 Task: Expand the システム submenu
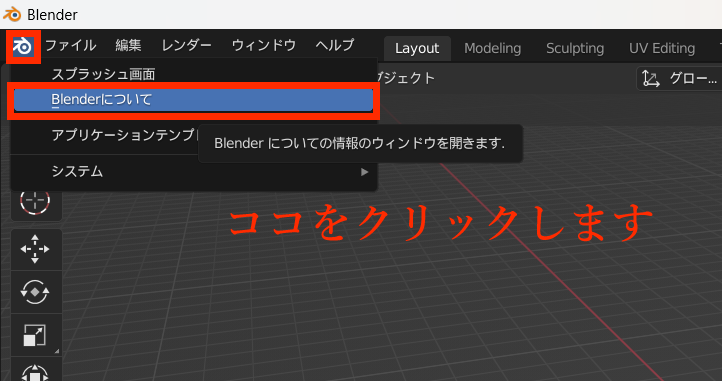[x=193, y=172]
